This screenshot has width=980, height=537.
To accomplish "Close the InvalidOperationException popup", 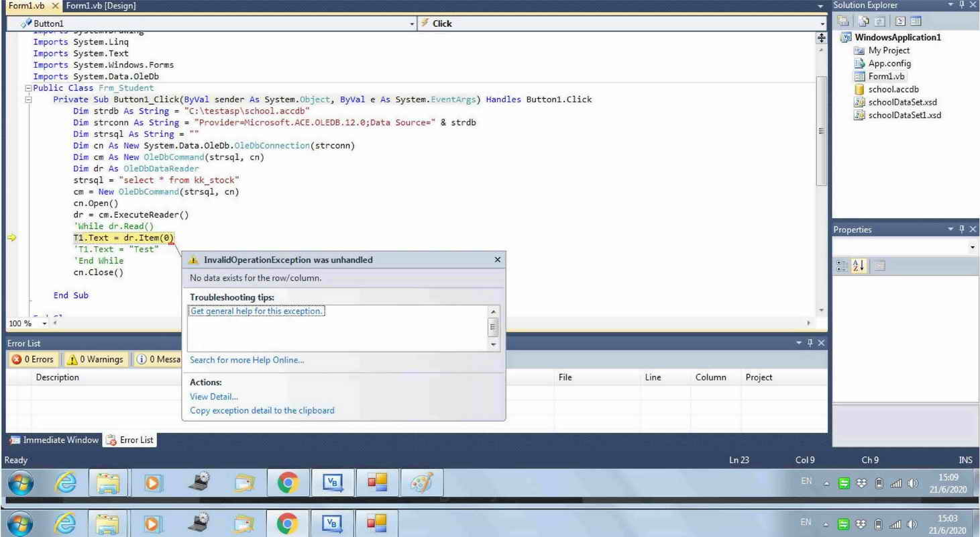I will point(496,259).
